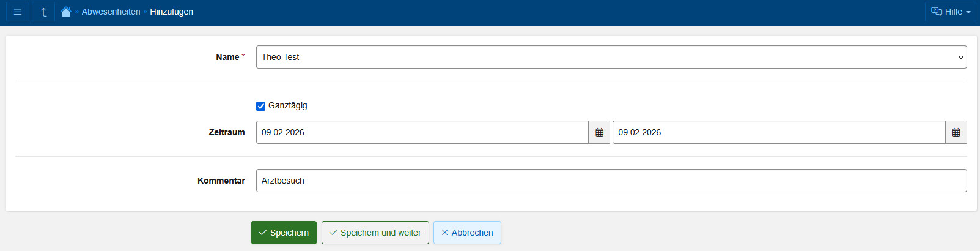Click the up-arrow back icon
The height and width of the screenshot is (251, 980).
[43, 12]
